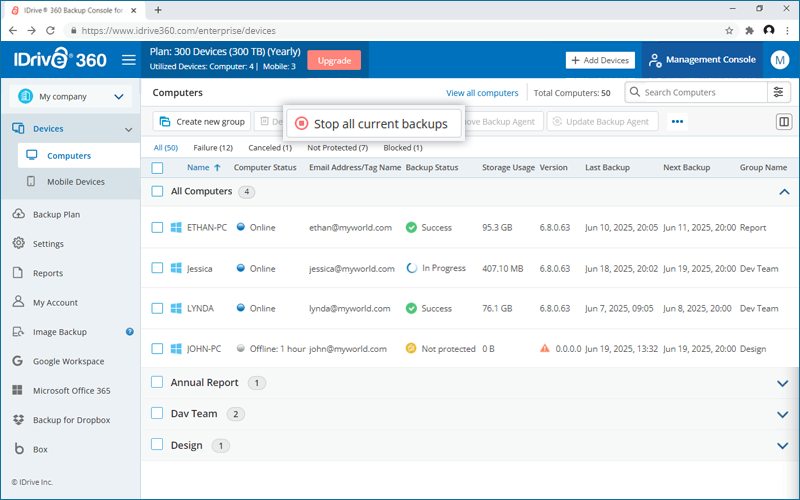800x500 pixels.
Task: Toggle the column layout view icon
Action: [x=784, y=121]
